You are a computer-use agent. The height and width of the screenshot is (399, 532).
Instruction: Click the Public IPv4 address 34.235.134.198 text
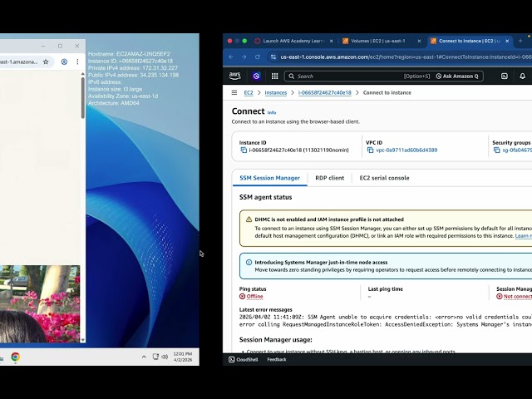133,75
